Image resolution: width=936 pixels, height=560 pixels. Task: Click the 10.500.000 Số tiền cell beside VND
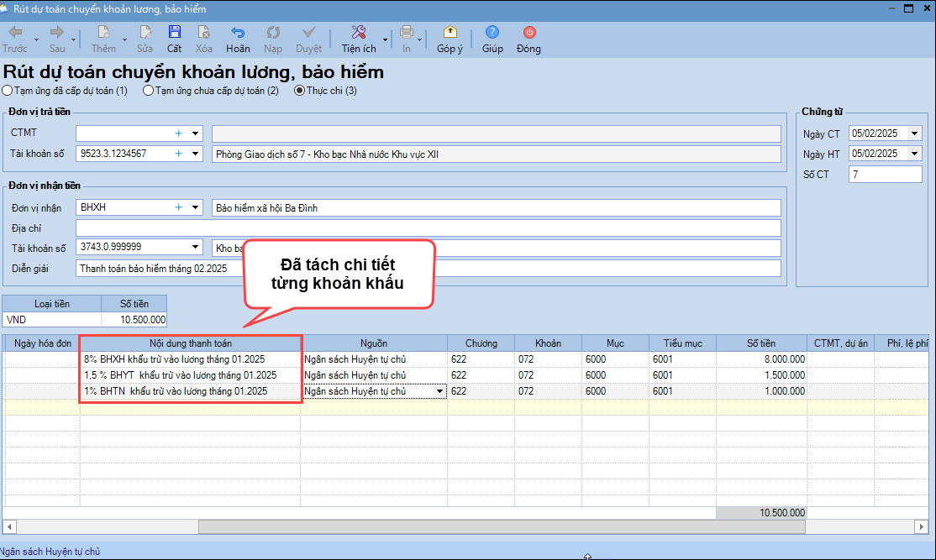pyautogui.click(x=134, y=320)
